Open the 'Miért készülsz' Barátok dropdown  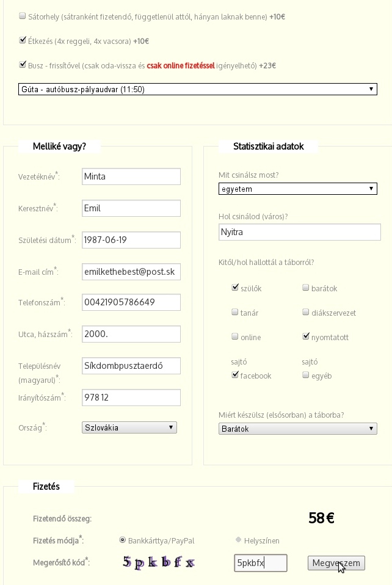tap(297, 429)
